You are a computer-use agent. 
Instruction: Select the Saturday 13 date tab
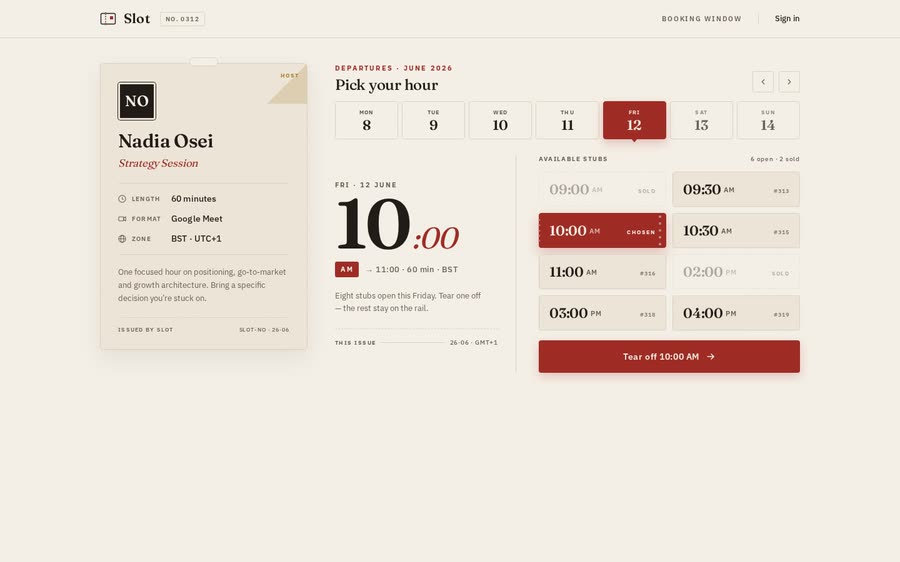coord(701,121)
